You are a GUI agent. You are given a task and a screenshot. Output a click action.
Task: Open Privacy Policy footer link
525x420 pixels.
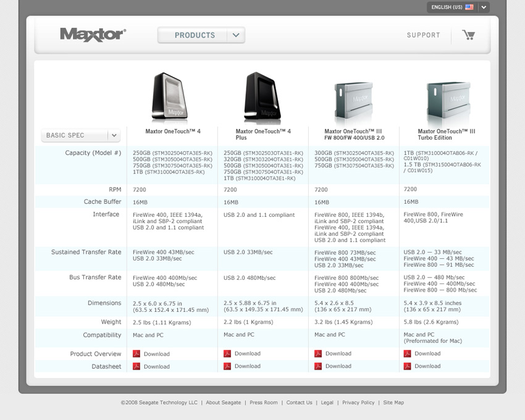358,403
